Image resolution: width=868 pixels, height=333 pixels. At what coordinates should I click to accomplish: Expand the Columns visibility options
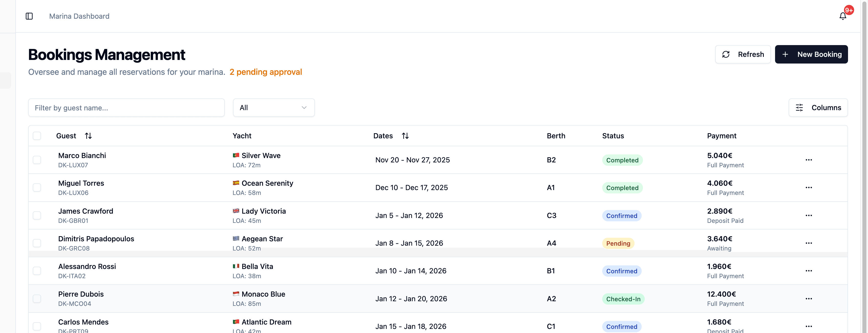[x=818, y=108]
